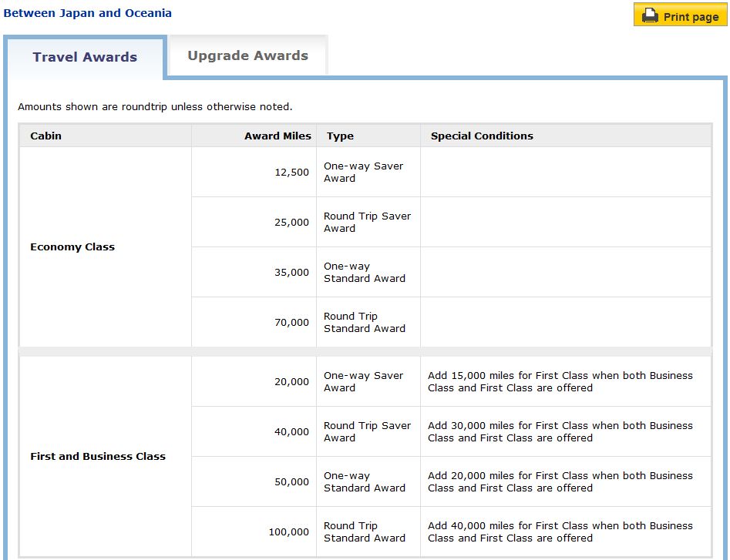Click the 25,000 award miles value
Viewport: 730px width, 560px height.
[291, 223]
